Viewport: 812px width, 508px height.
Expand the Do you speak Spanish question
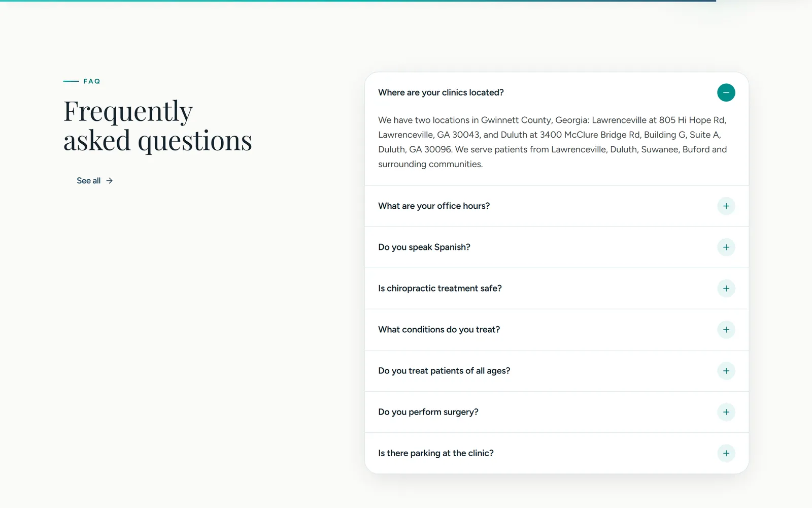tap(557, 247)
